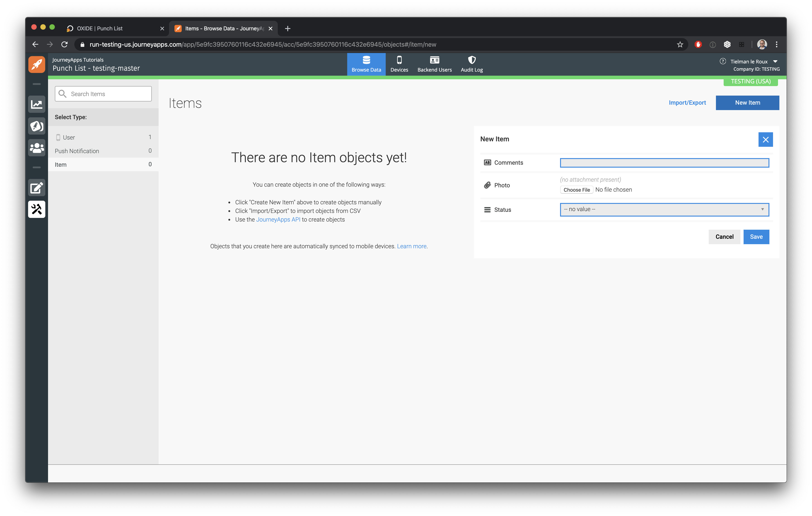Click the Comments text-field icon
This screenshot has width=812, height=516.
pyautogui.click(x=487, y=162)
